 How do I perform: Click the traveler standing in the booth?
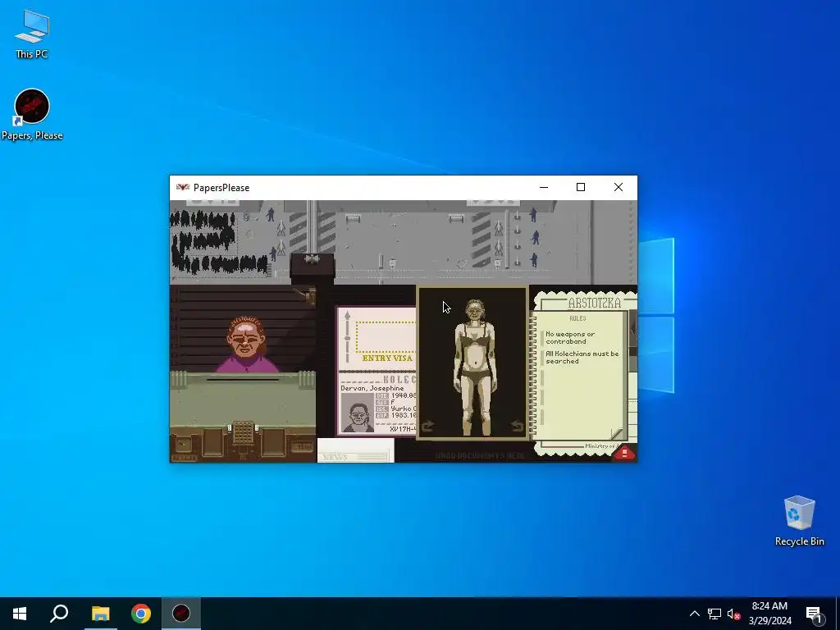(x=246, y=345)
